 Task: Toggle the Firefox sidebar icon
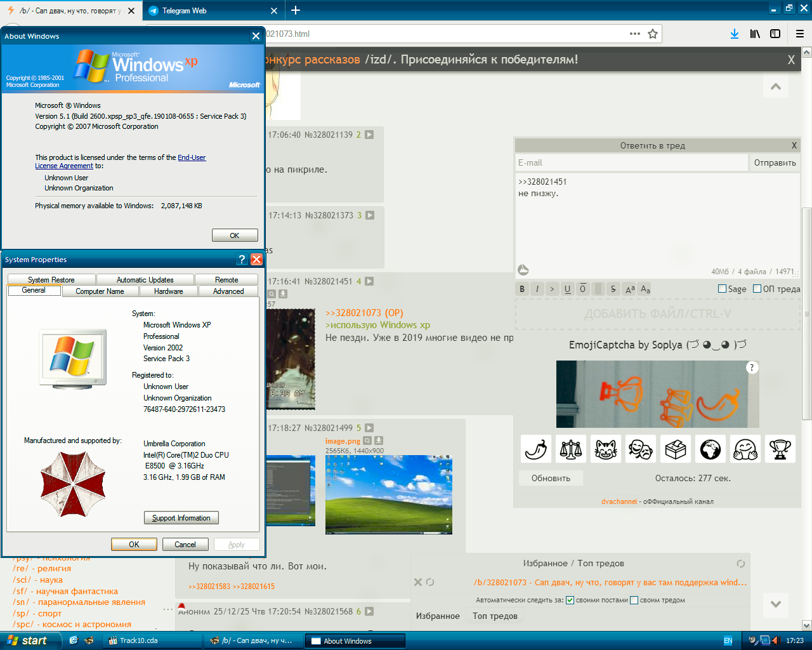point(775,34)
